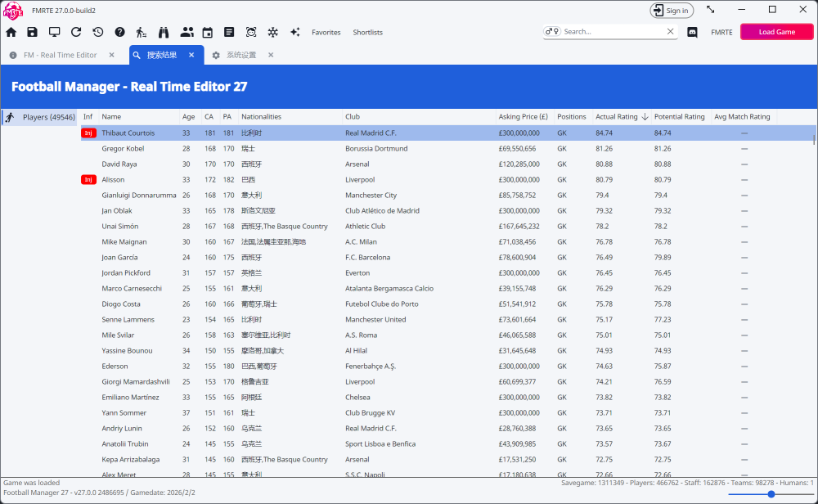
Task: Open the binoculars scouting icon
Action: coord(164,33)
